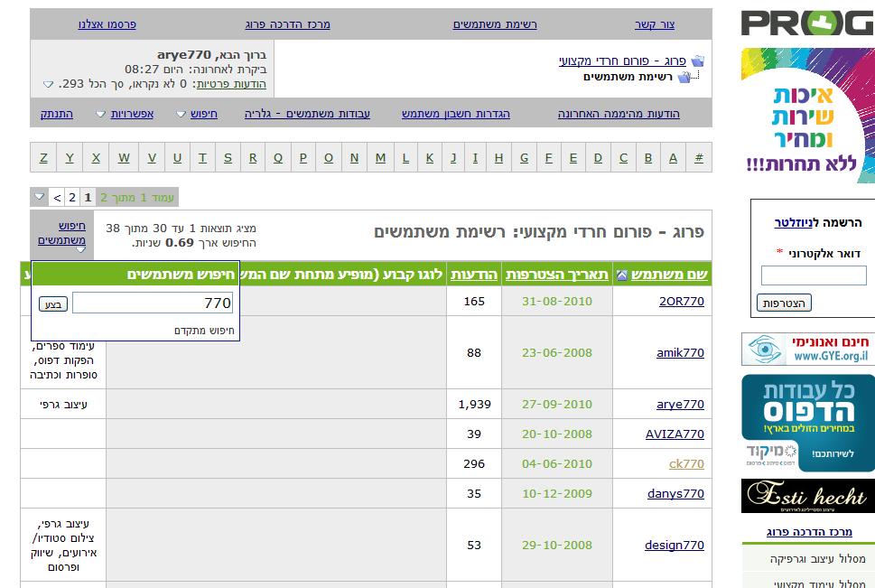Click the user search text field
This screenshot has width=875, height=588.
tap(153, 303)
